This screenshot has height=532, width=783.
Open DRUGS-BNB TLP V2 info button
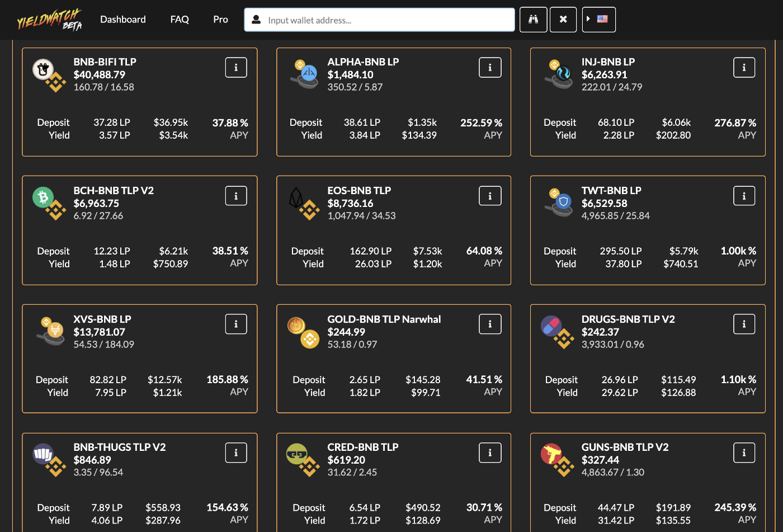[744, 324]
